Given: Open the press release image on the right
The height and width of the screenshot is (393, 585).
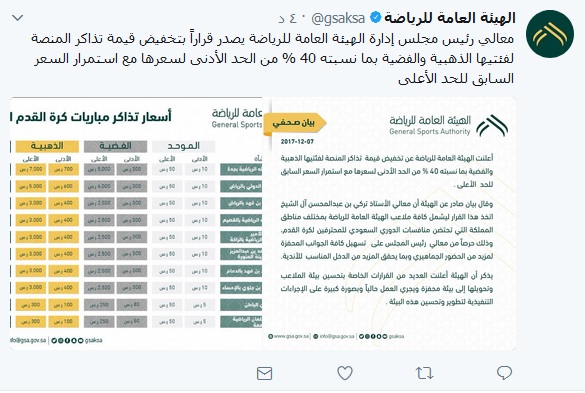Looking at the screenshot, I should (390, 224).
